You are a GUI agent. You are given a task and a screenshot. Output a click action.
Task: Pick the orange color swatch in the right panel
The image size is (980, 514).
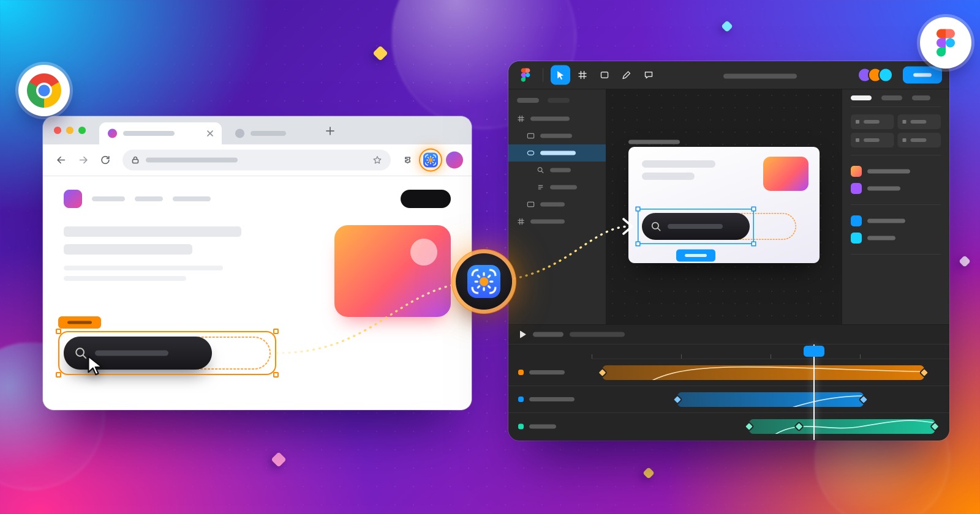pyautogui.click(x=856, y=171)
